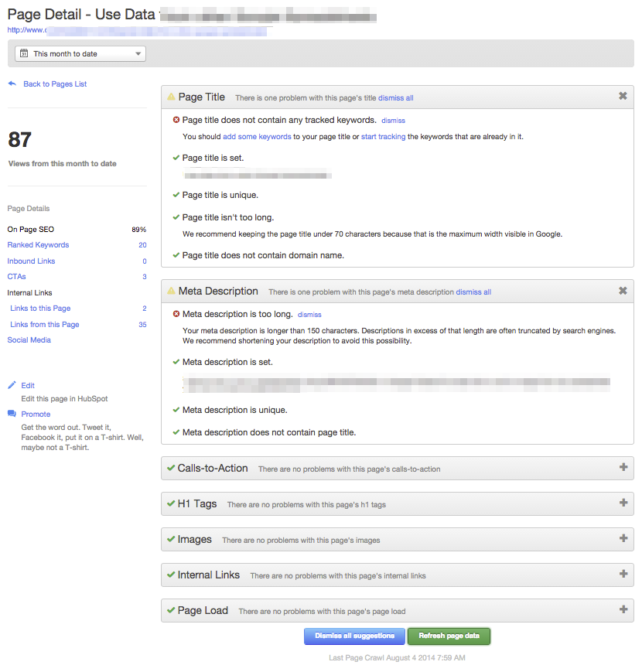
Task: Click 'Views from this month to date' label
Action: coord(62,164)
